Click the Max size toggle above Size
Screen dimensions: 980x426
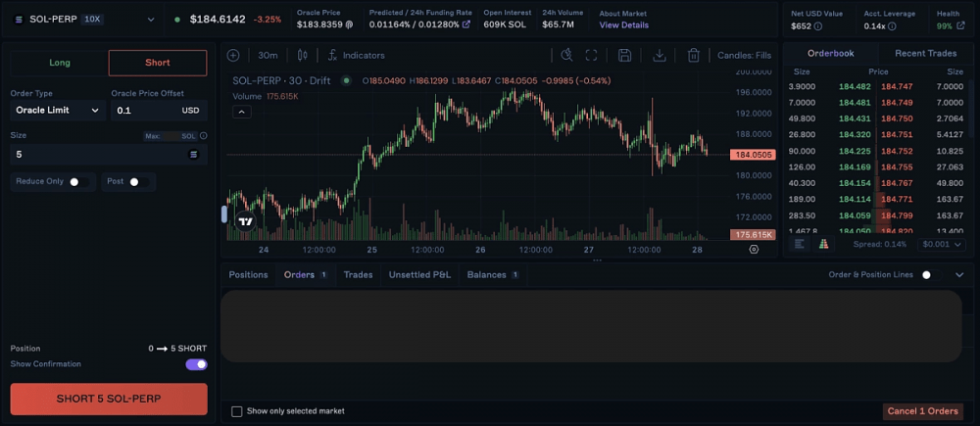tap(170, 135)
